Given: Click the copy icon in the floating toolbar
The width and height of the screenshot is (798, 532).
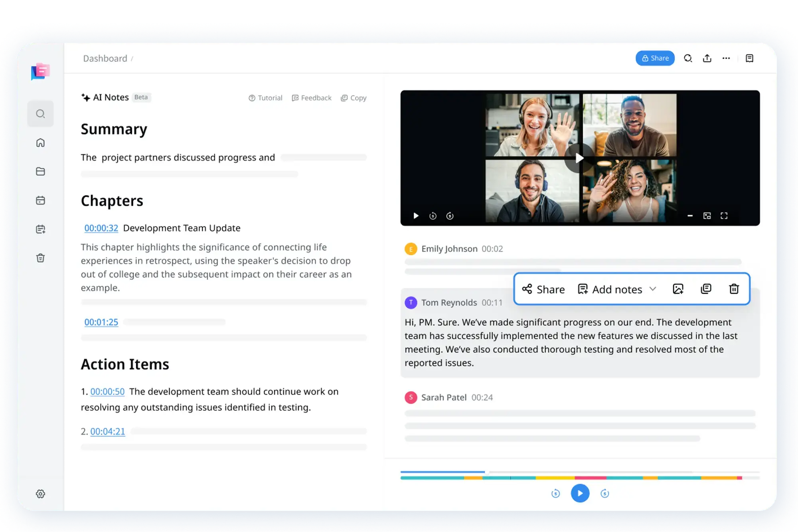Looking at the screenshot, I should (706, 289).
